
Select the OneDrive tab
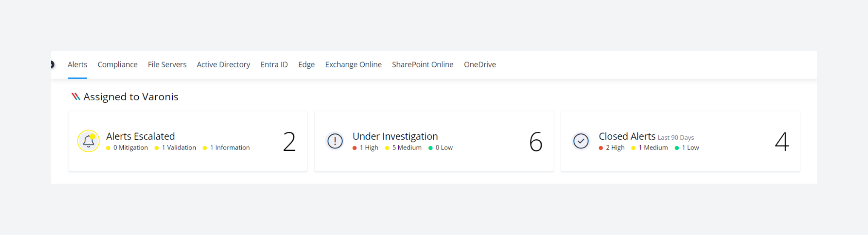[x=480, y=65]
